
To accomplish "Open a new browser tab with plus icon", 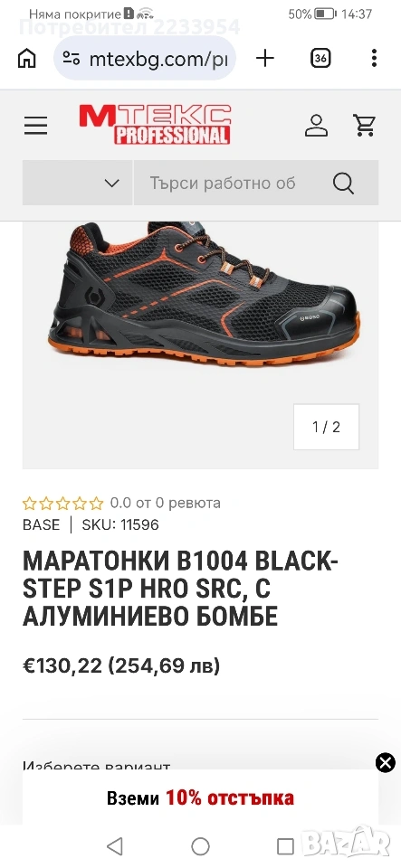I will 265,58.
